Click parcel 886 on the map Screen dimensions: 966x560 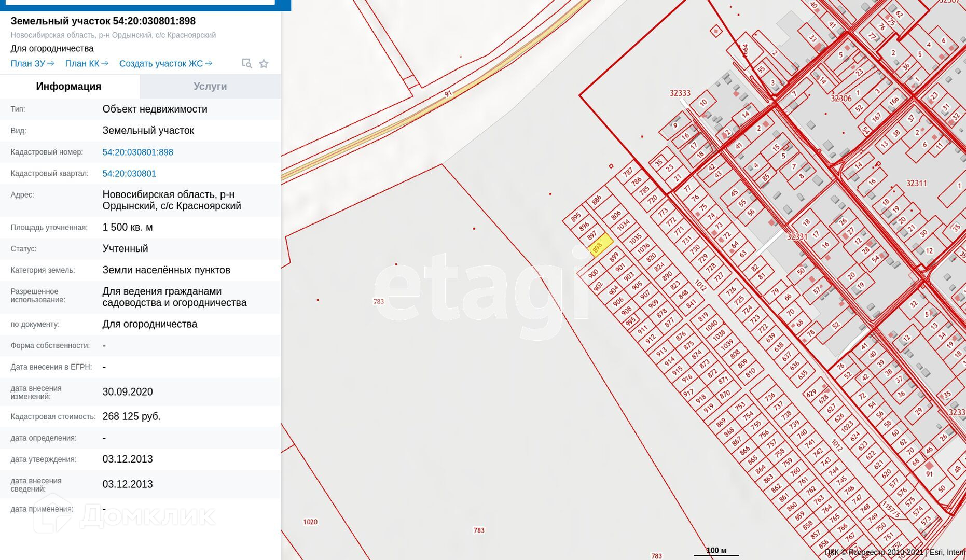[597, 200]
